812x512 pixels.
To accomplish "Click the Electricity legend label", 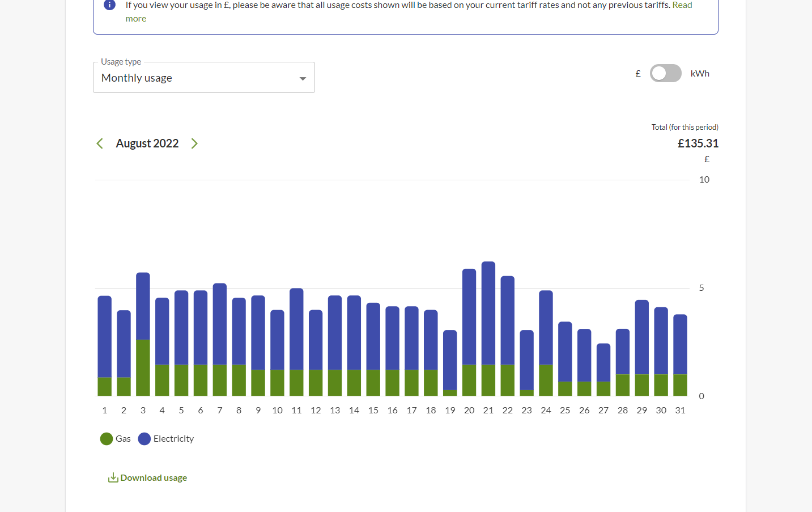I will coord(173,439).
